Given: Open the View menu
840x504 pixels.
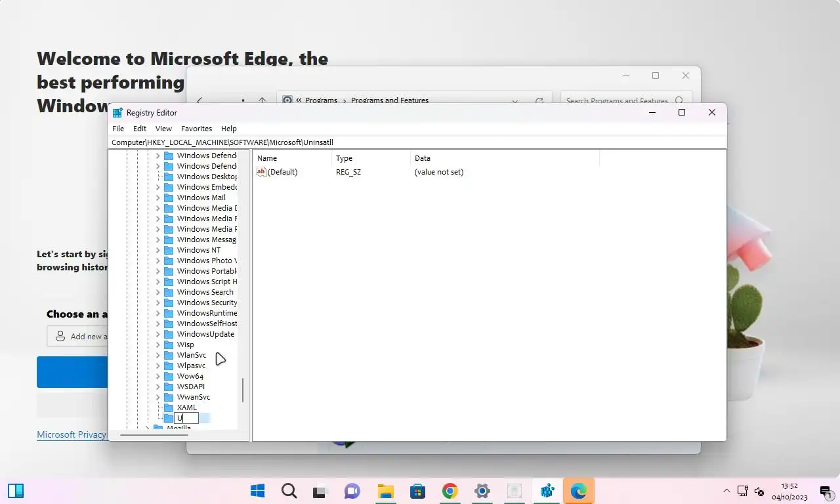Looking at the screenshot, I should (x=163, y=129).
